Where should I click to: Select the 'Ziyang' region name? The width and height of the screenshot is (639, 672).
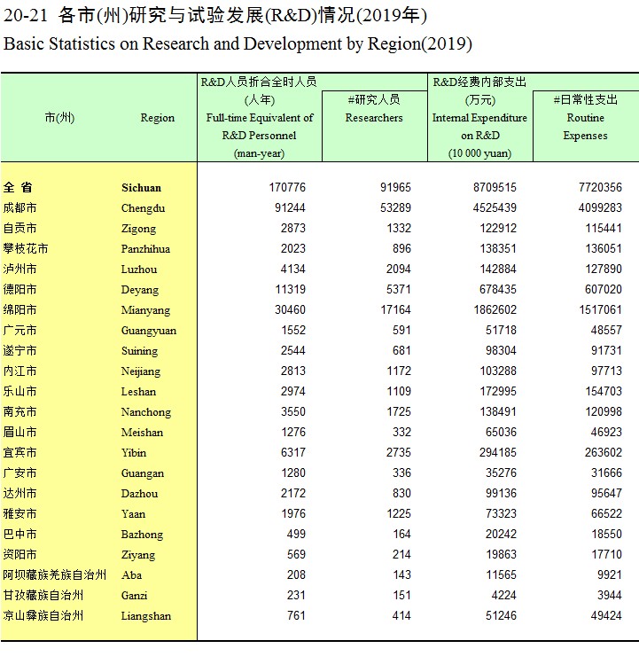pos(138,555)
